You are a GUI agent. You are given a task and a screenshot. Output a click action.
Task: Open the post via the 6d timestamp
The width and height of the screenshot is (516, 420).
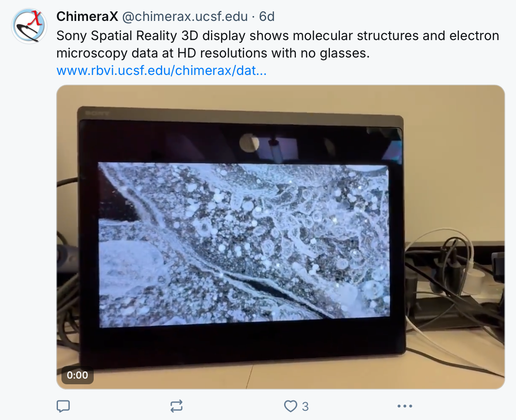click(x=267, y=16)
